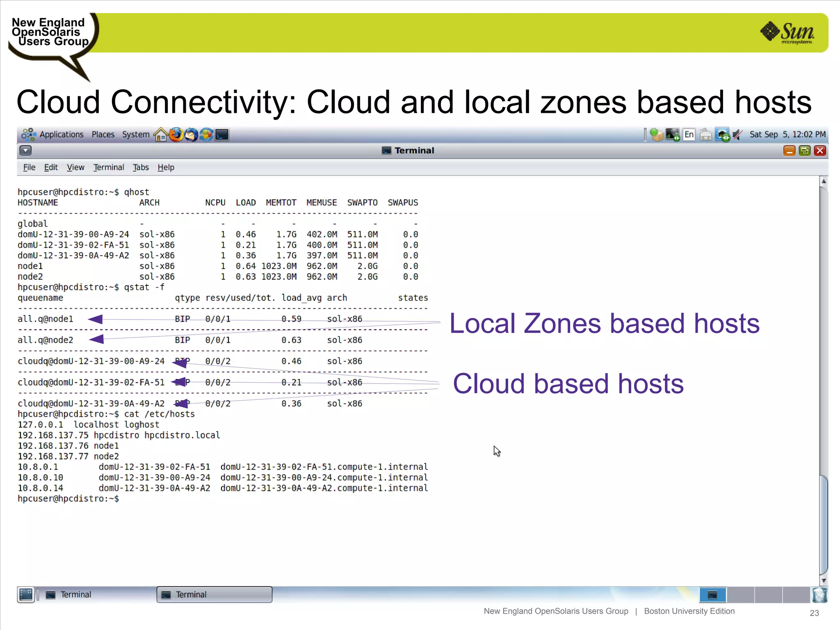Screen dimensions: 840x630
Task: Click the scrollbar up arrow
Action: tap(824, 181)
